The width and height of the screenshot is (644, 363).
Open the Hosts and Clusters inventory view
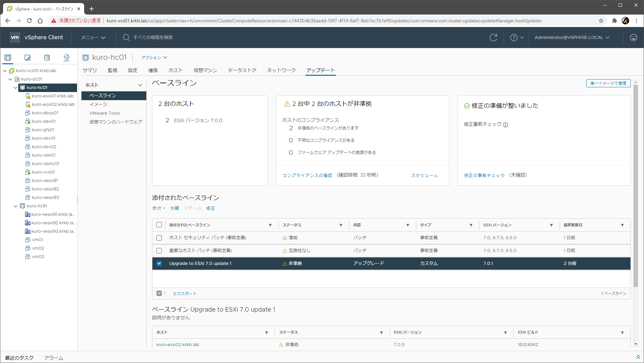(8, 58)
